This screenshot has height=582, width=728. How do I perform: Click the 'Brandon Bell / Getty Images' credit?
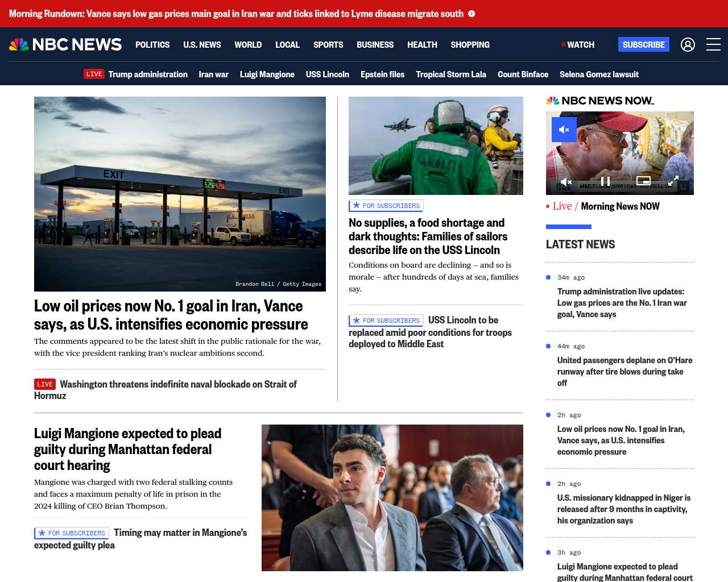point(278,284)
